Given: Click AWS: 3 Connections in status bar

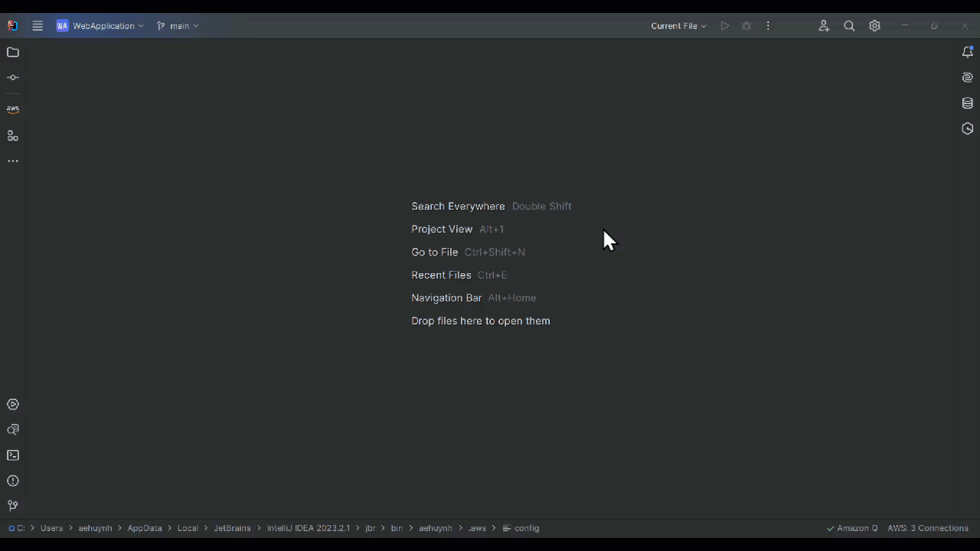Looking at the screenshot, I should (928, 528).
